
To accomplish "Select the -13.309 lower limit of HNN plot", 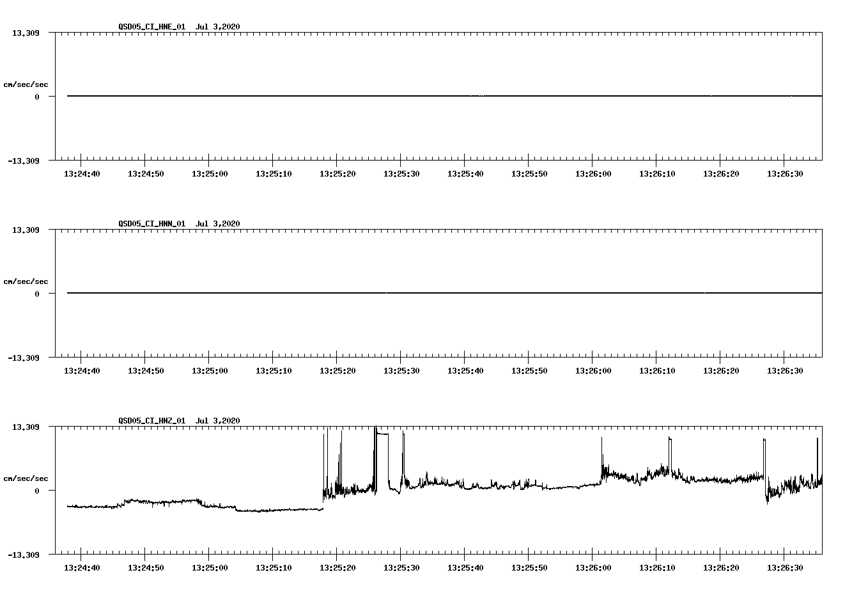I will (x=24, y=358).
